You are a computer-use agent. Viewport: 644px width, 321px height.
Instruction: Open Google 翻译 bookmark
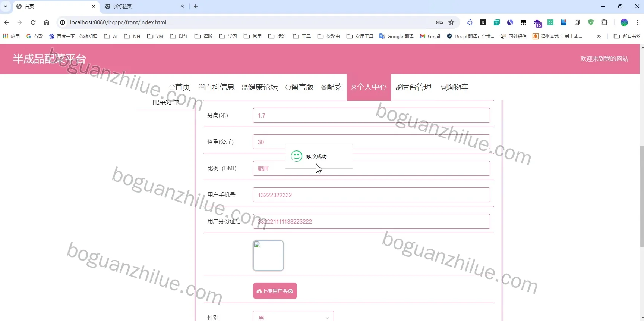[397, 36]
